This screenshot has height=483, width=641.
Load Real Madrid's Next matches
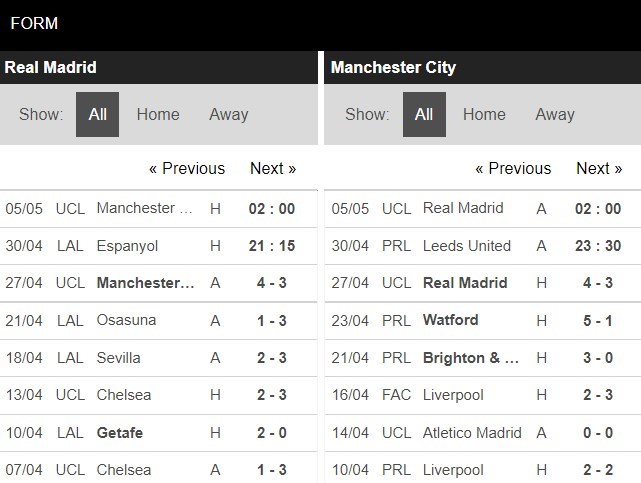pos(273,168)
